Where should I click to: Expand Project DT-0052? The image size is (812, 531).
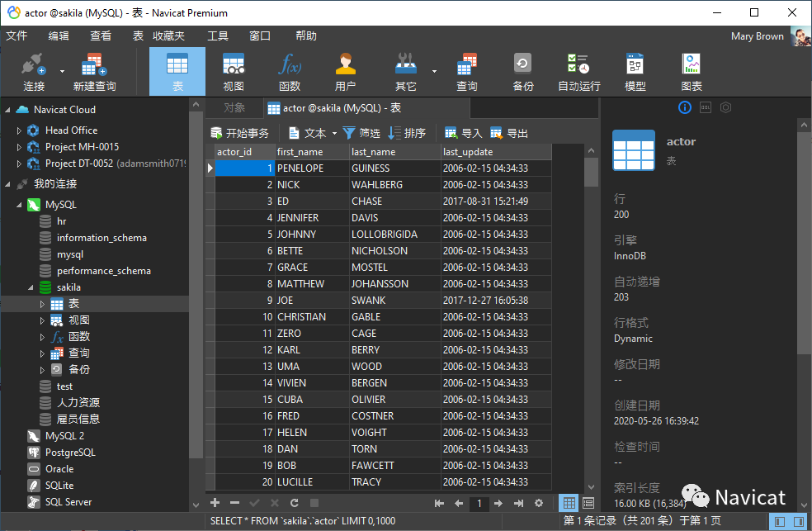[x=19, y=164]
